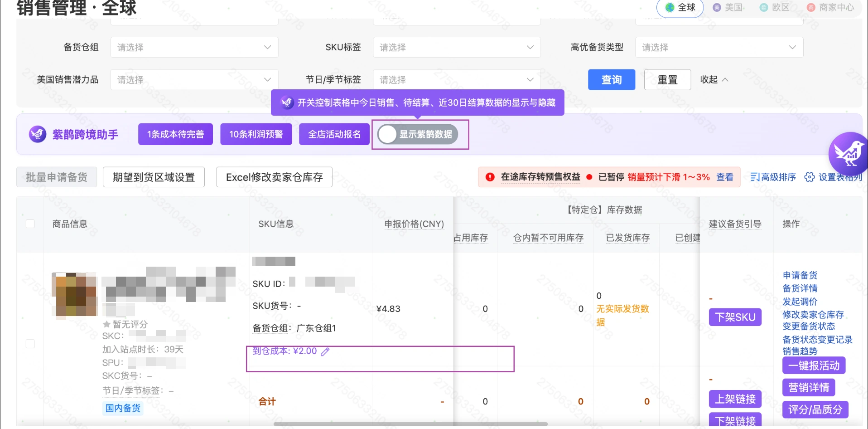Open the 节日/季节标签 dropdown

pos(457,80)
